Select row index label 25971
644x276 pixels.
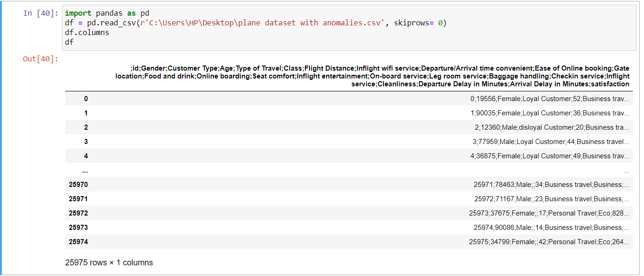tap(79, 199)
